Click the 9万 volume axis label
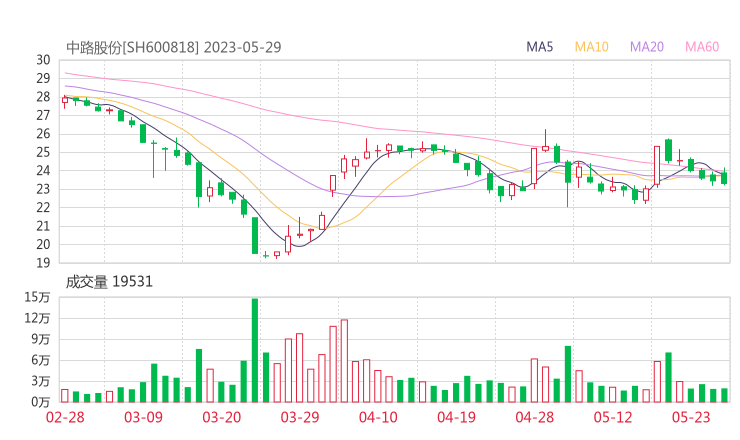 point(41,339)
